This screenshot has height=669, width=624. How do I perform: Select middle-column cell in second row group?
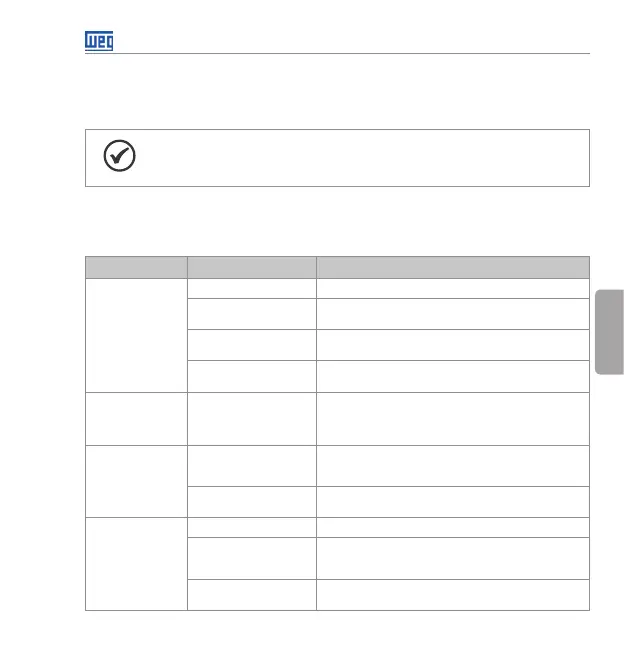(x=252, y=419)
